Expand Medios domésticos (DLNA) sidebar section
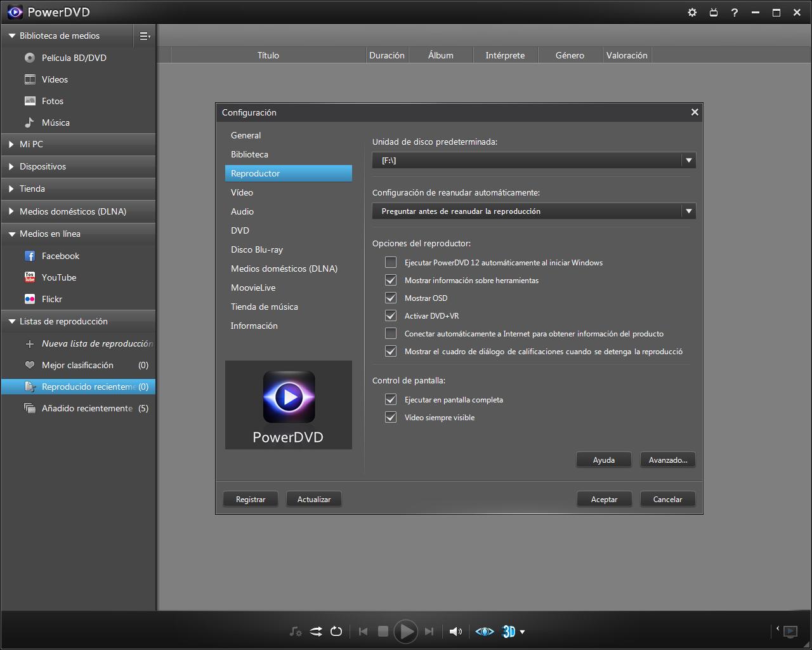 click(11, 211)
